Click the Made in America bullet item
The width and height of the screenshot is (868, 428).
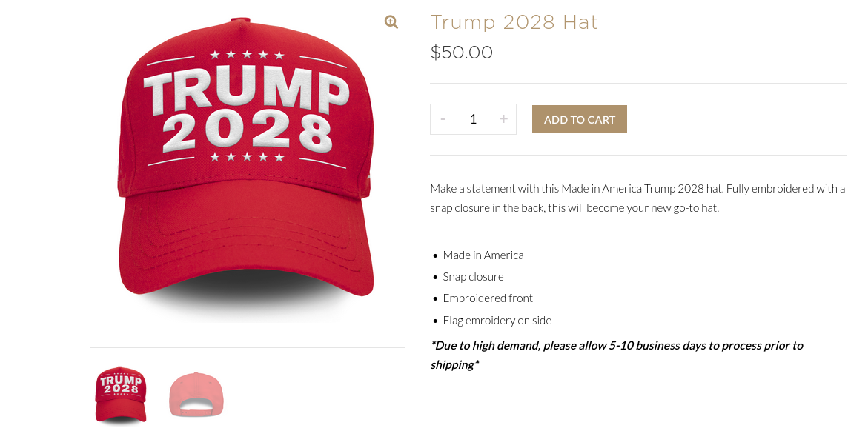[483, 255]
